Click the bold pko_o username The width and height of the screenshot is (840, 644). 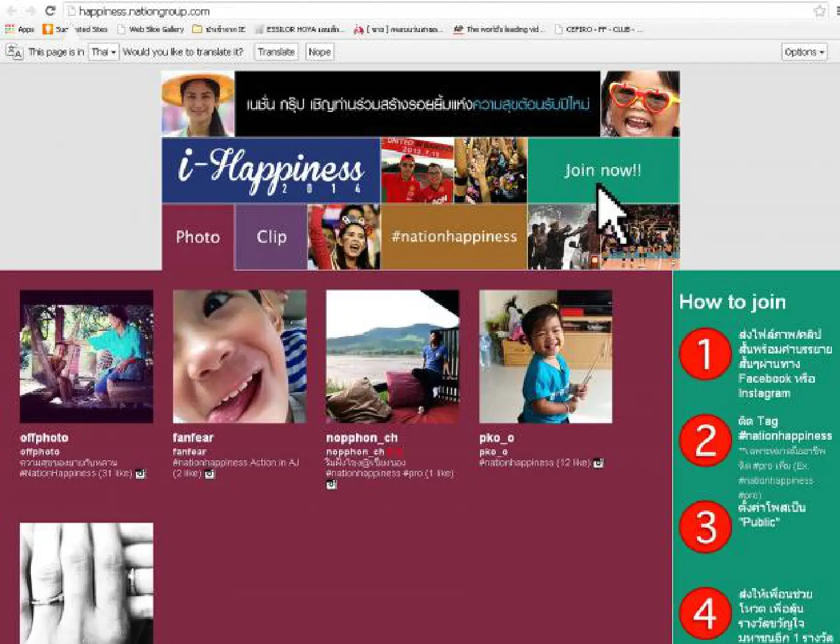coord(496,437)
